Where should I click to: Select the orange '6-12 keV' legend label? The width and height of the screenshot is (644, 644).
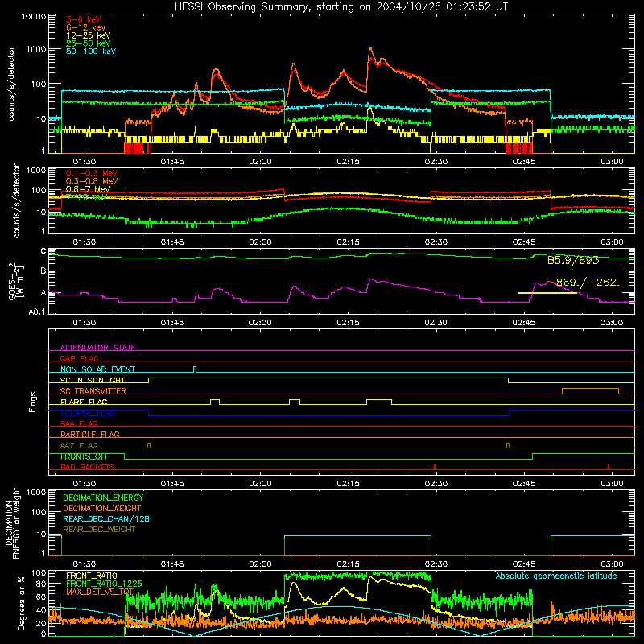tap(86, 27)
